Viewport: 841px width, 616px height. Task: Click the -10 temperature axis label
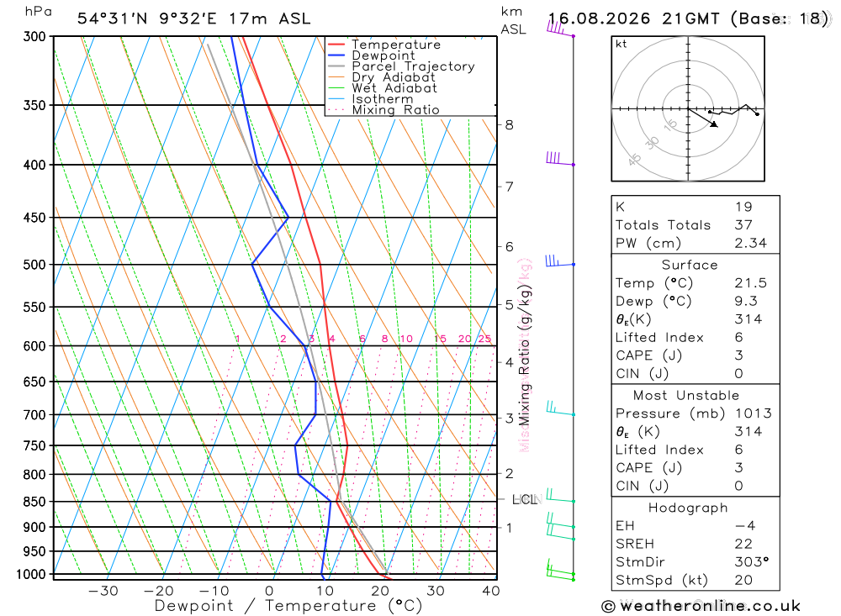(x=214, y=591)
